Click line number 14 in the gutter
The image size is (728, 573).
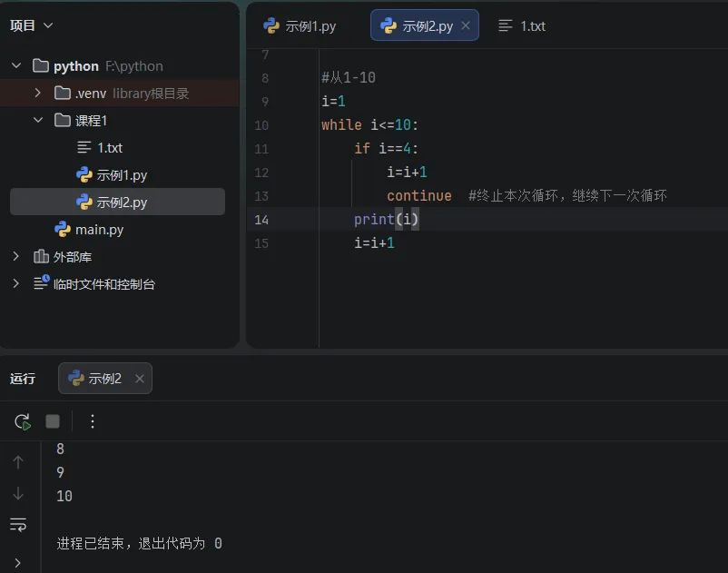click(261, 220)
